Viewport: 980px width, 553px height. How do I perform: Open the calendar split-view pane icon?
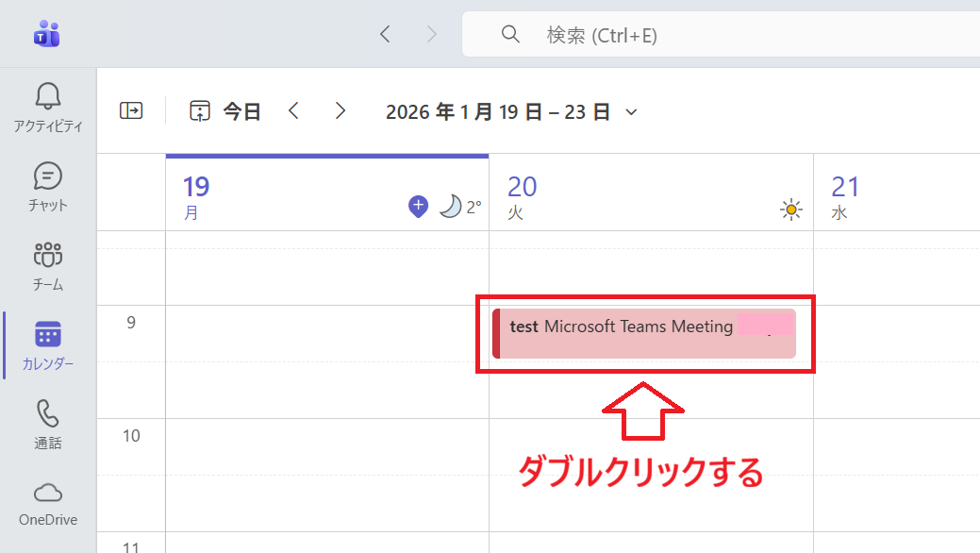pyautogui.click(x=131, y=110)
